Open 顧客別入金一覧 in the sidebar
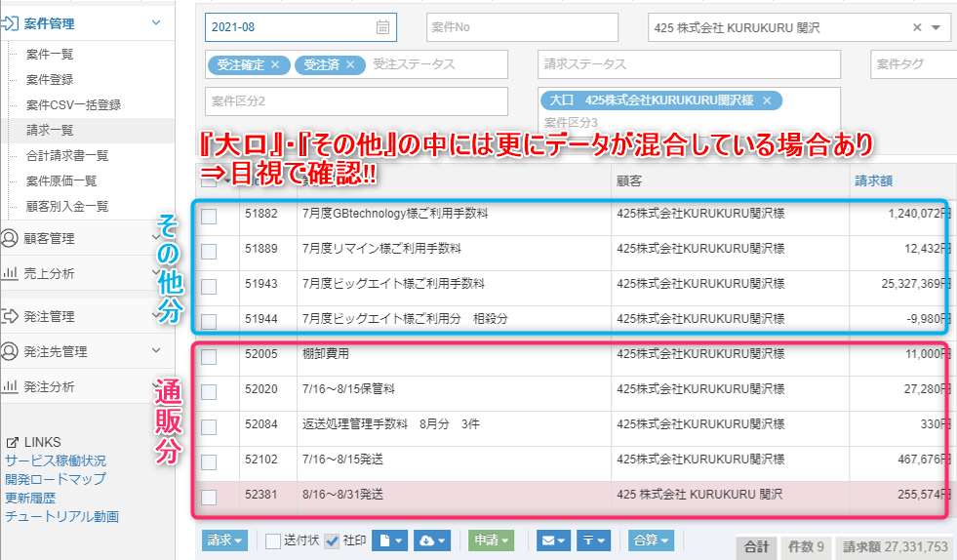 [67, 207]
